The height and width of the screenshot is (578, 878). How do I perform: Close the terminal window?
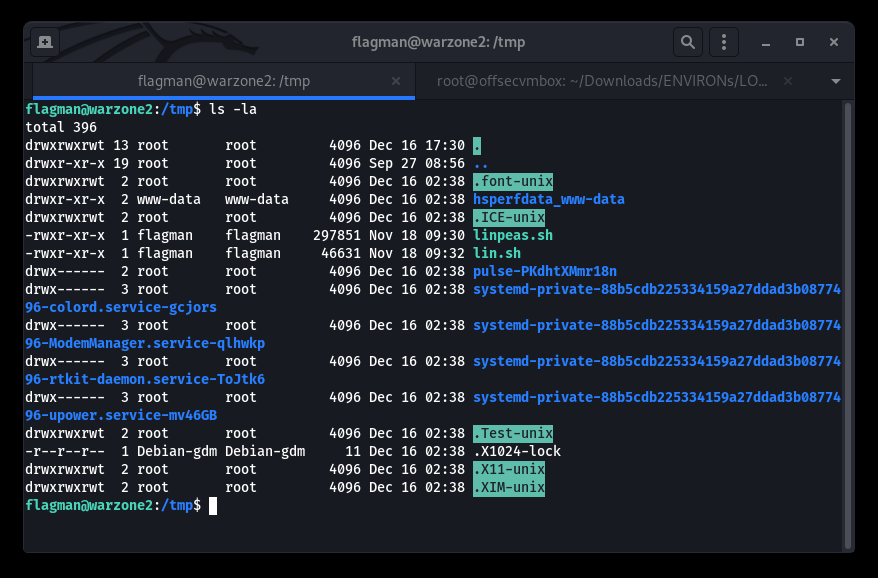point(834,42)
